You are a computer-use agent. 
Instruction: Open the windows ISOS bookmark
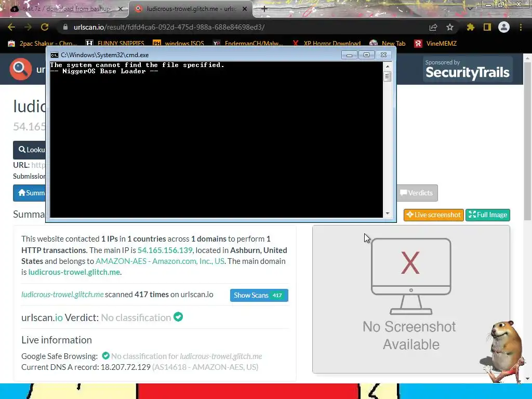point(179,44)
